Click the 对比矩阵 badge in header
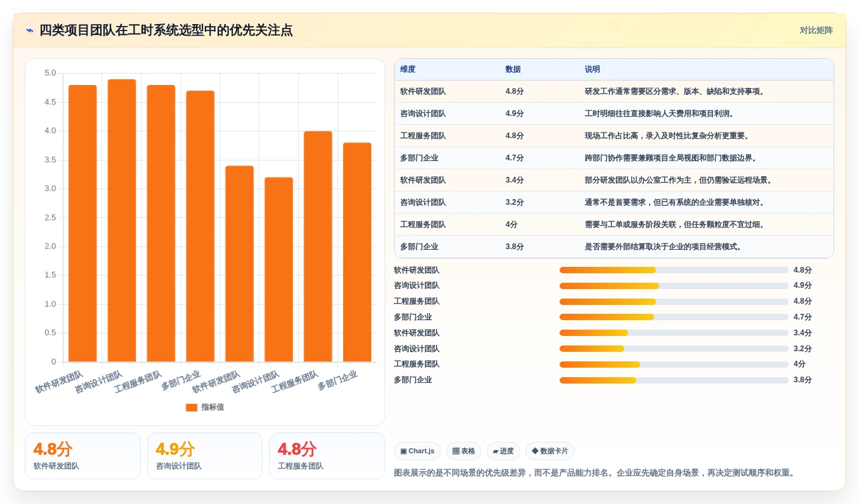The width and height of the screenshot is (859, 504). [816, 30]
